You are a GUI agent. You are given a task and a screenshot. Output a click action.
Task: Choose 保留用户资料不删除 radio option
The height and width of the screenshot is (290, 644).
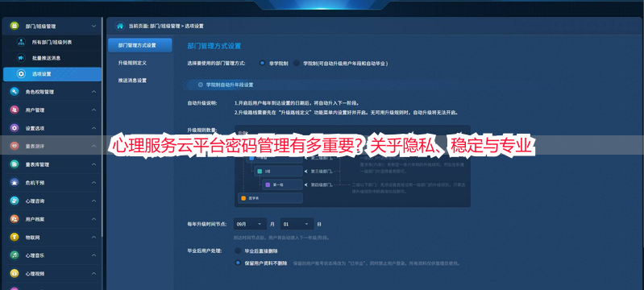pos(238,263)
